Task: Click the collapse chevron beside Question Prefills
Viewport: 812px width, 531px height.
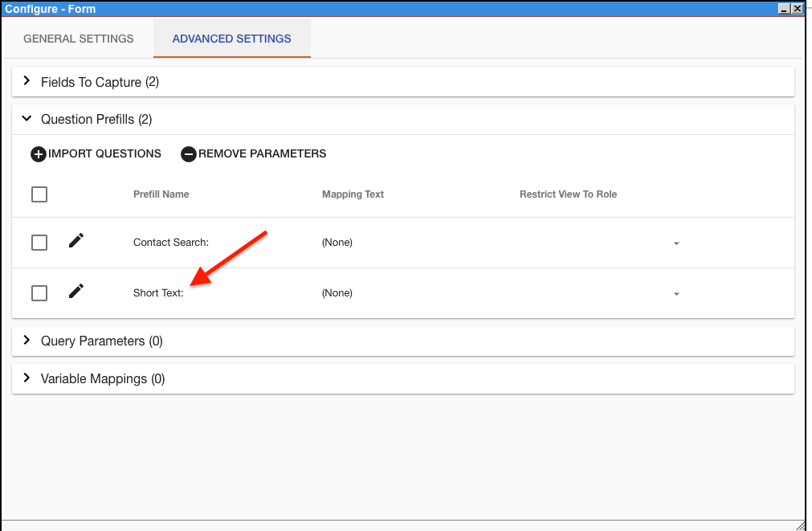Action: click(x=27, y=118)
